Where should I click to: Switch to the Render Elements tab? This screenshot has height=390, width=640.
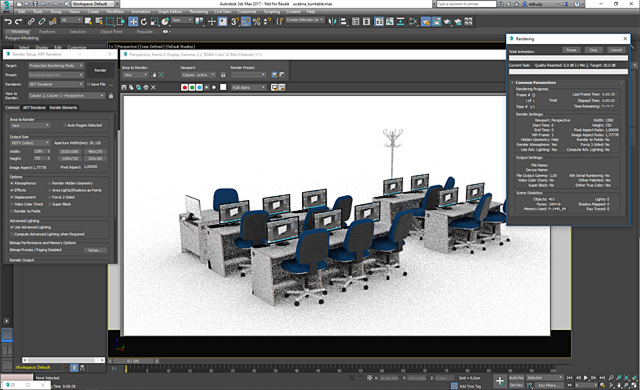pyautogui.click(x=63, y=108)
